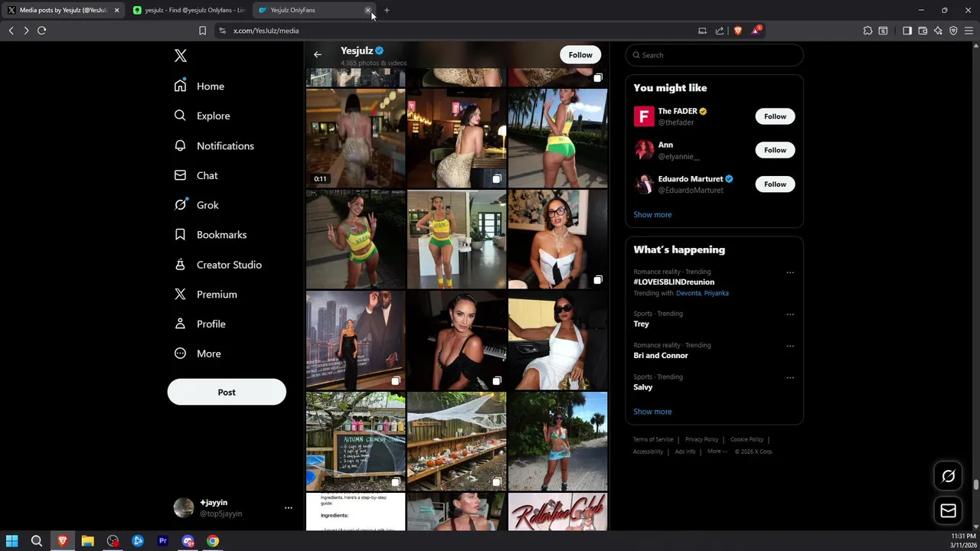Viewport: 980px width, 551px height.
Task: Reload the current page
Action: (41, 31)
